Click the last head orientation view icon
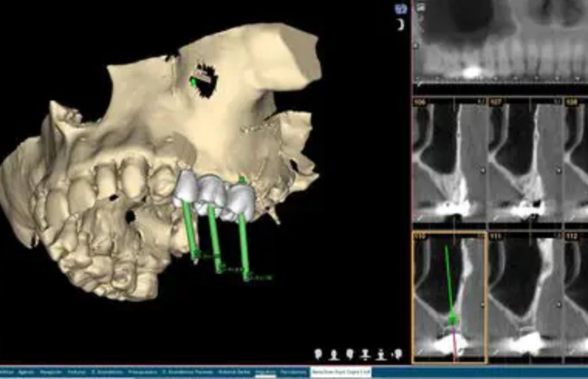This screenshot has width=588, height=379. click(396, 353)
